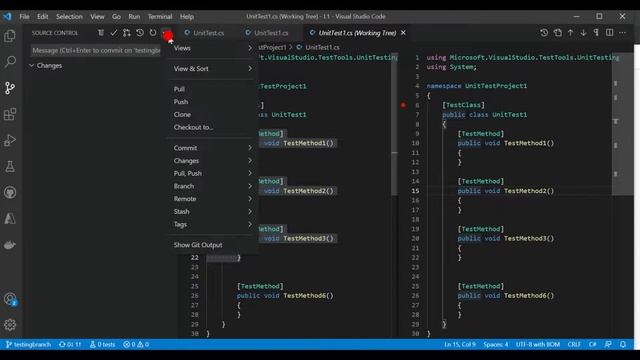Viewport: 640px width, 360px height.
Task: Select the Source Control activity bar icon
Action: [x=10, y=88]
